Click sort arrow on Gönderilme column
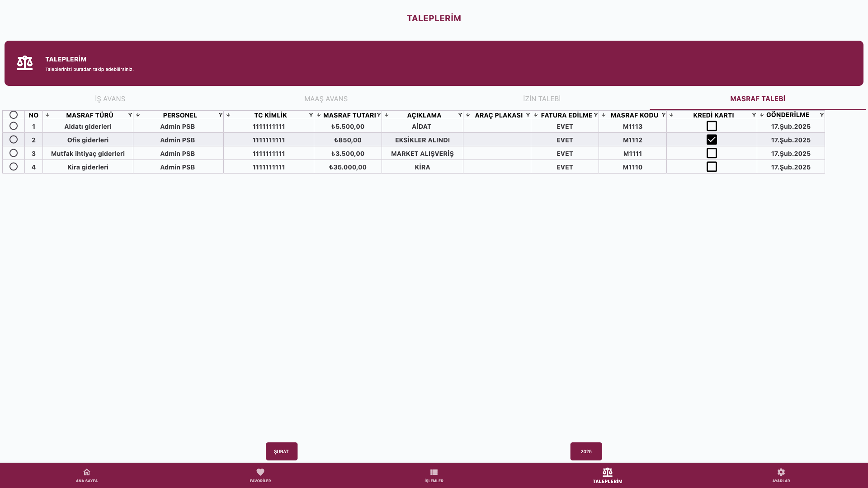The image size is (868, 488). [762, 115]
